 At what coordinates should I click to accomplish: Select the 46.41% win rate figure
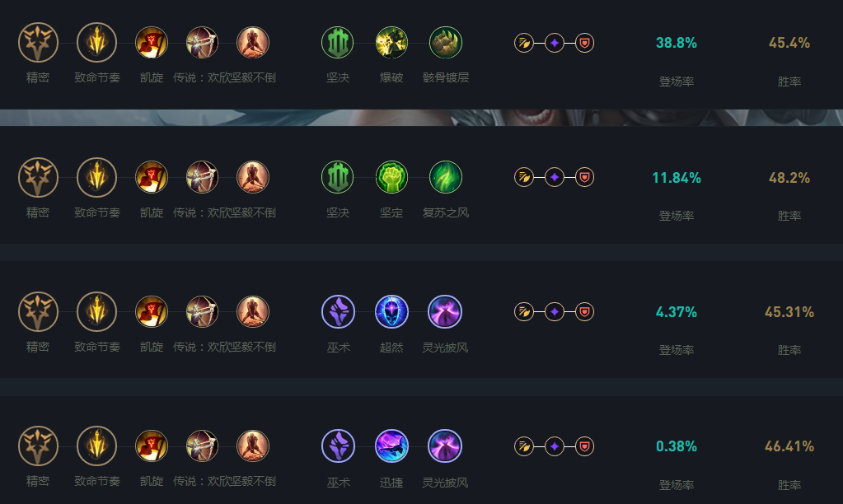789,446
